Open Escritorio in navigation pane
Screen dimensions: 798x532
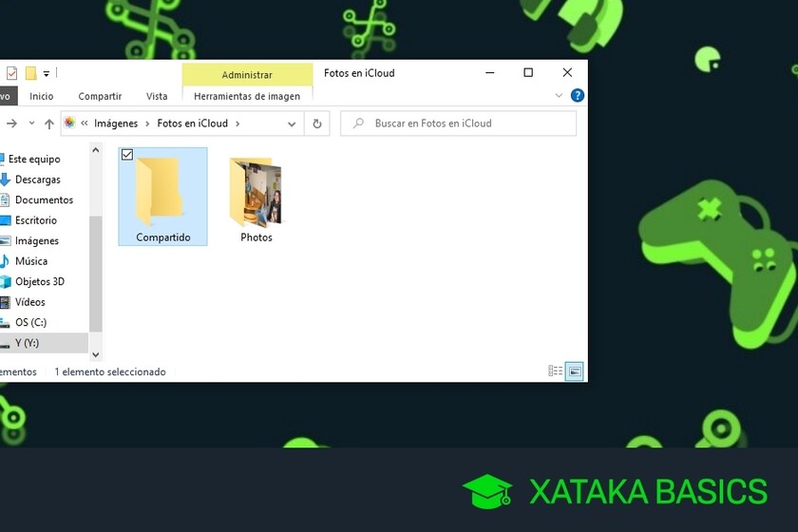36,220
